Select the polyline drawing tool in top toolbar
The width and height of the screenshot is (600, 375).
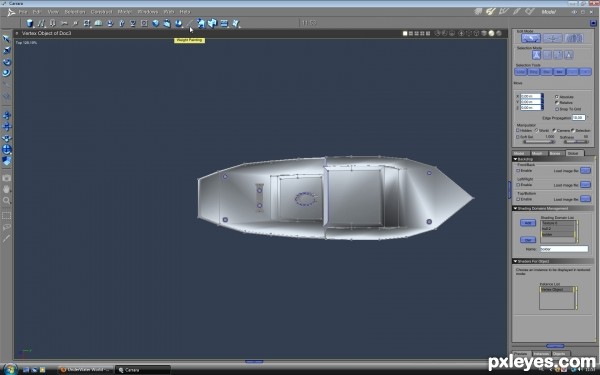pos(41,24)
